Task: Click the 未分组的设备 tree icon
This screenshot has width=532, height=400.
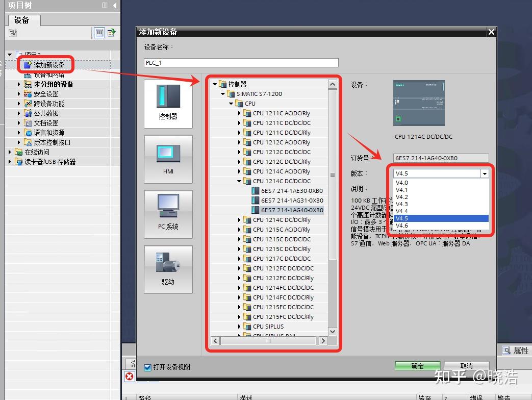Action: click(x=28, y=84)
